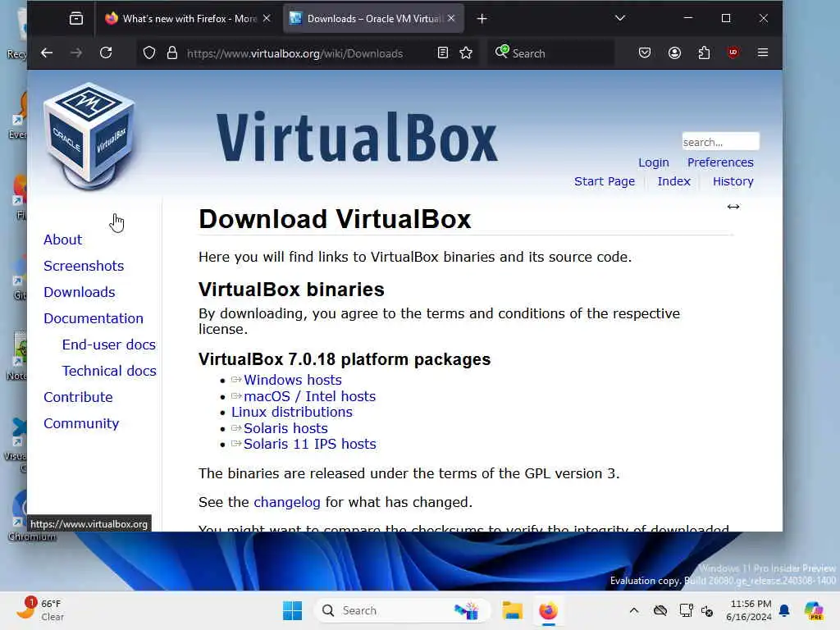Open Technical docs sidebar link
This screenshot has width=840, height=630.
109,372
